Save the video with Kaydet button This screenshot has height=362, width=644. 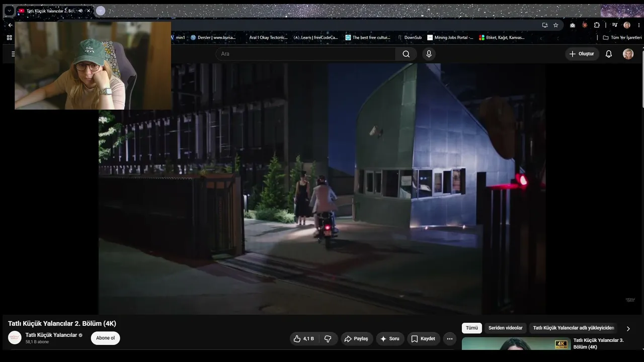coord(424,339)
